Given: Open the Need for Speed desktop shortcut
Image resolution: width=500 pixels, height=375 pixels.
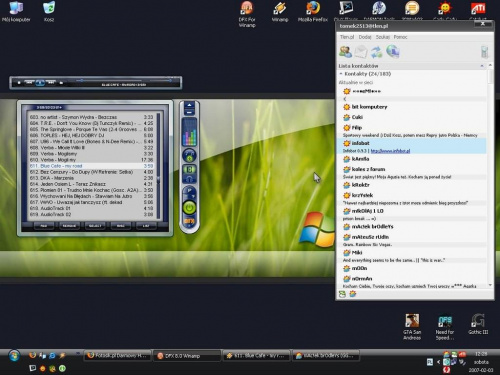Looking at the screenshot, I should [445, 327].
